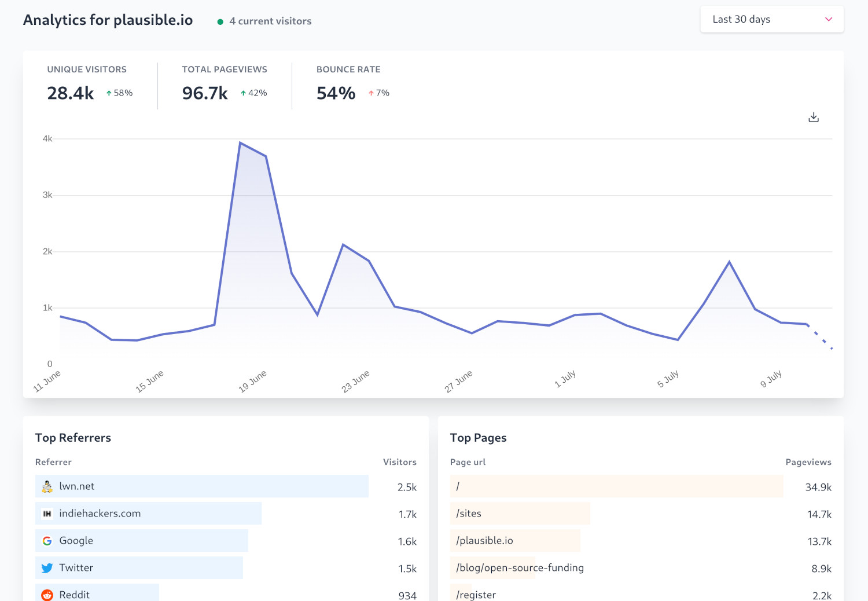The image size is (868, 601).
Task: Click the Top Referrers heading
Action: click(73, 438)
